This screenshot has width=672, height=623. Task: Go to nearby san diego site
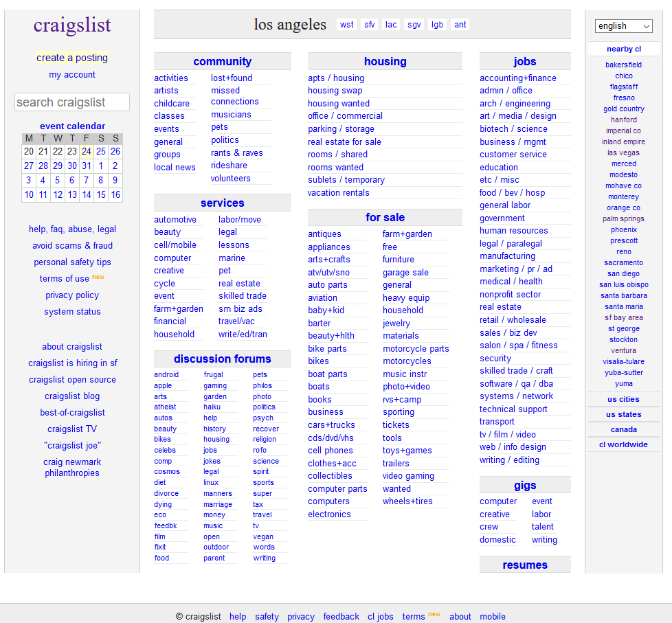(x=624, y=274)
